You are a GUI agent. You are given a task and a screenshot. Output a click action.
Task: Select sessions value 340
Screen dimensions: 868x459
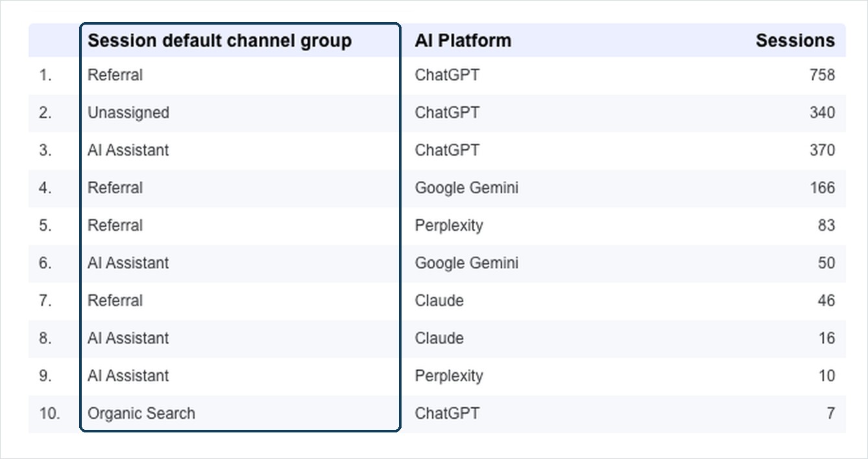pyautogui.click(x=822, y=113)
